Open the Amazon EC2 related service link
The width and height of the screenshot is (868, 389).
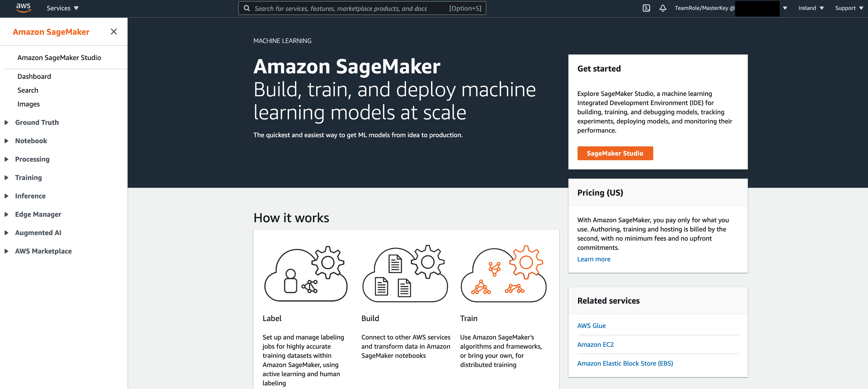tap(595, 344)
